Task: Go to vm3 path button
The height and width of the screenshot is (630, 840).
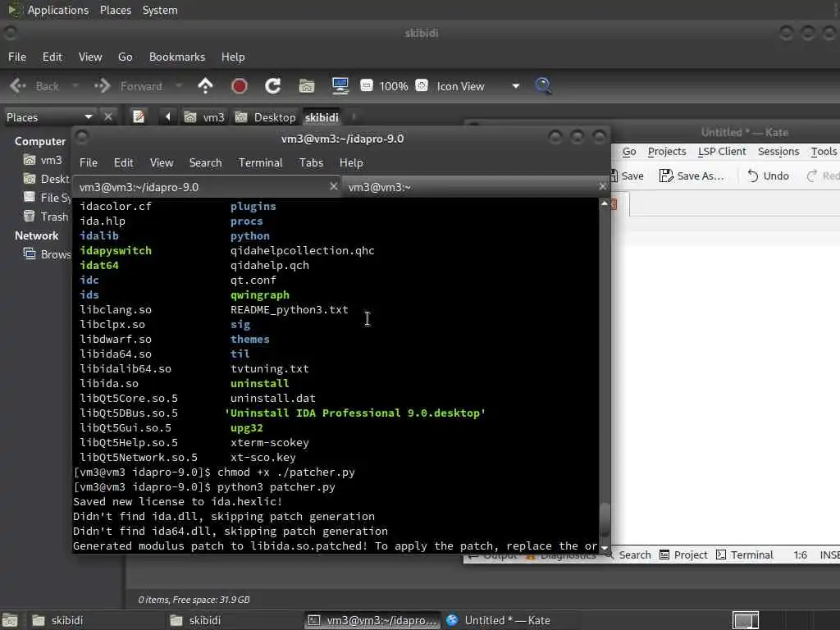Action: (x=204, y=117)
